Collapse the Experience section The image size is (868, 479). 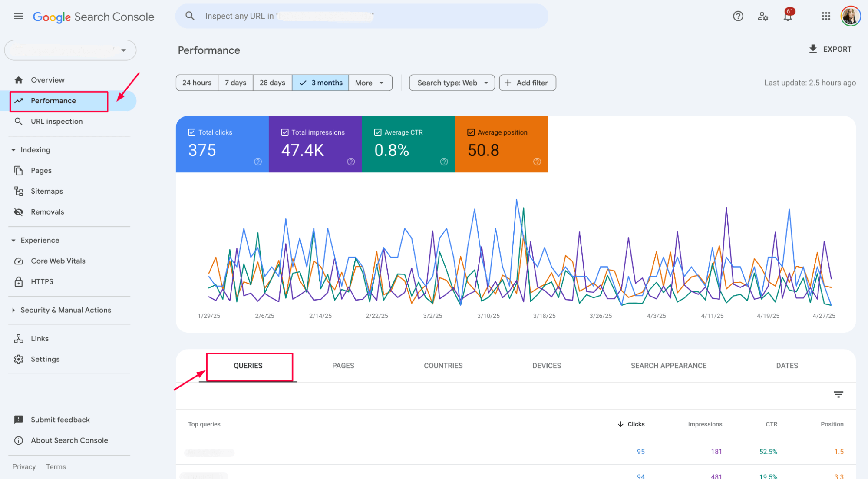(x=13, y=240)
